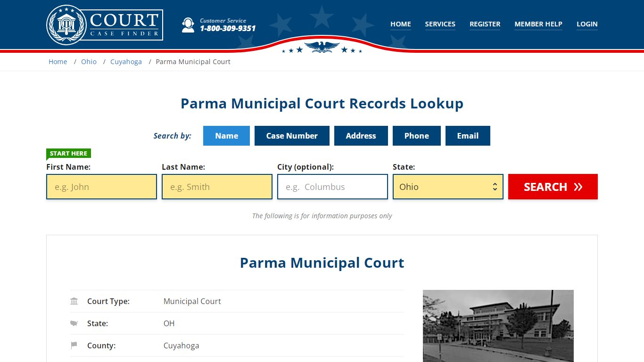
Task: Switch to the Phone search tab
Action: coord(417,136)
